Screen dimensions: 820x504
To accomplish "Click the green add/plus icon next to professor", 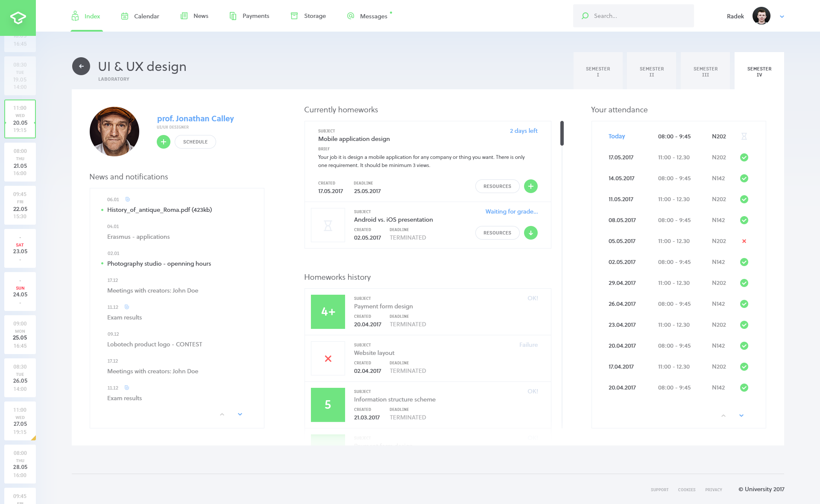I will 163,141.
